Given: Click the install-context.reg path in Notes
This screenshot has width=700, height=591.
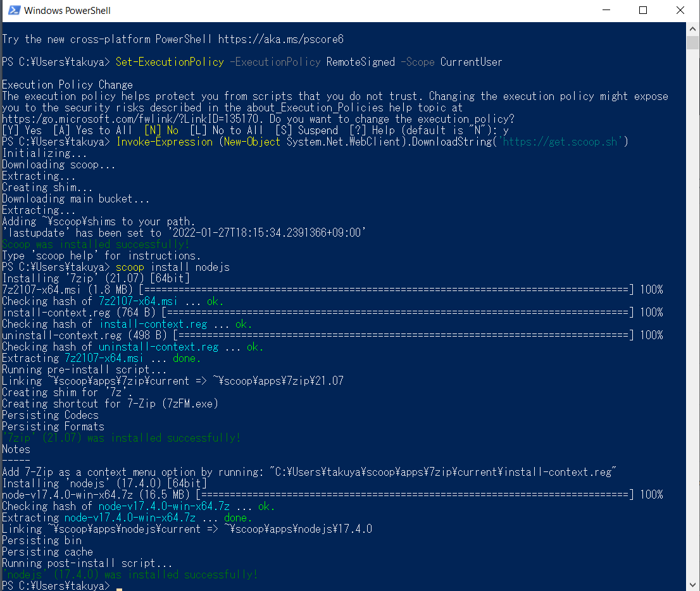Looking at the screenshot, I should click(443, 472).
